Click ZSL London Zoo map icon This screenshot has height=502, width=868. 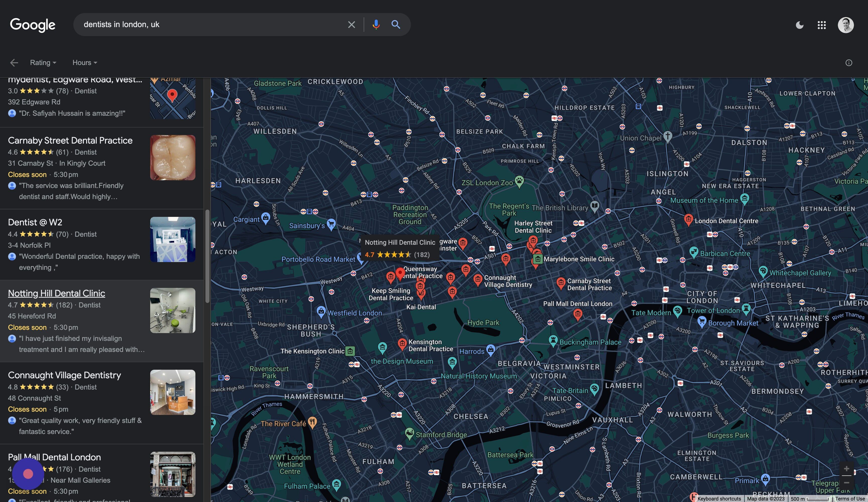point(519,181)
